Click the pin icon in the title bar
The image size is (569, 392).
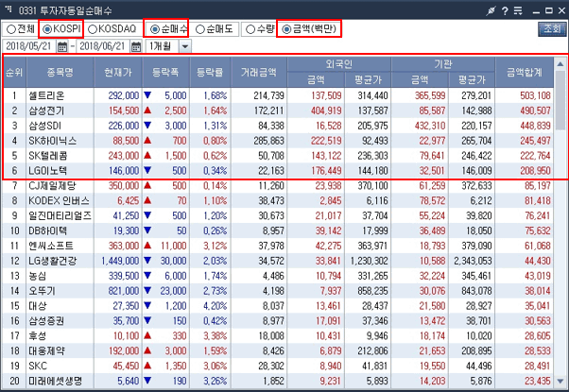pyautogui.click(x=491, y=10)
